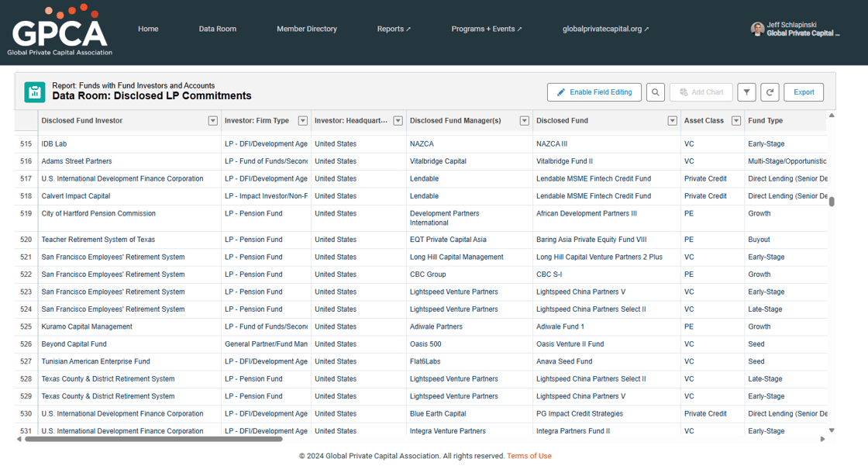Click the Blue Earth Capital manager cell
Image resolution: width=868 pixels, height=466 pixels.
[x=470, y=414]
